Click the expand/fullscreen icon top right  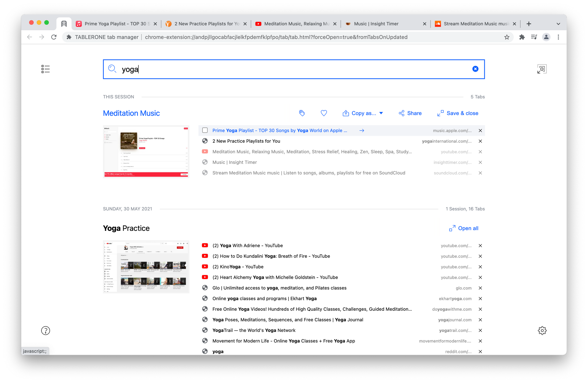(x=542, y=69)
